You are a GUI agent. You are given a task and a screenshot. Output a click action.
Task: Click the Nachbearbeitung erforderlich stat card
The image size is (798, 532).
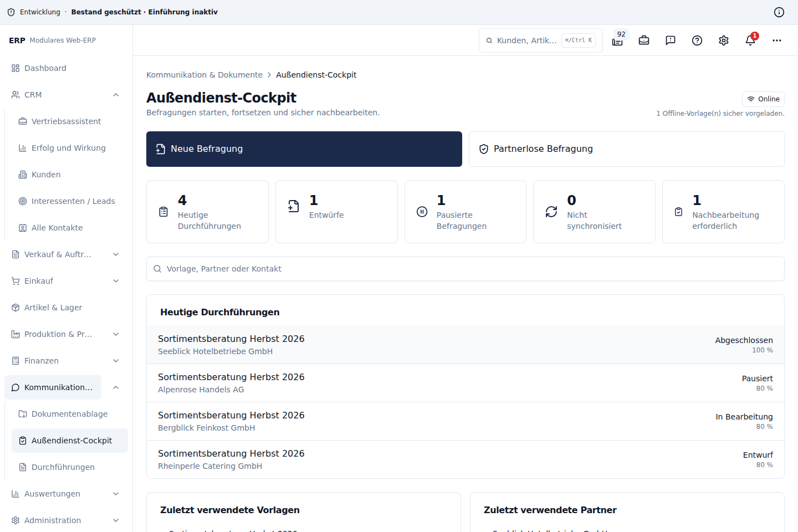(x=723, y=212)
